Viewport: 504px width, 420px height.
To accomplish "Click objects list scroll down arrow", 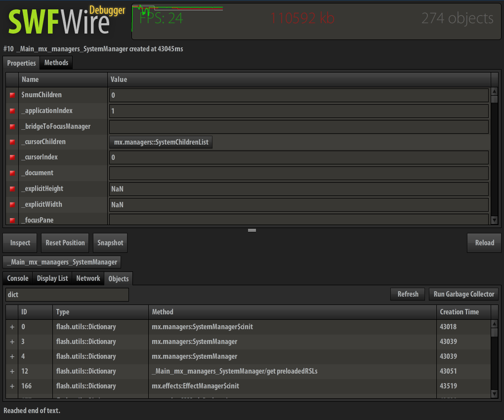I will tap(495, 394).
